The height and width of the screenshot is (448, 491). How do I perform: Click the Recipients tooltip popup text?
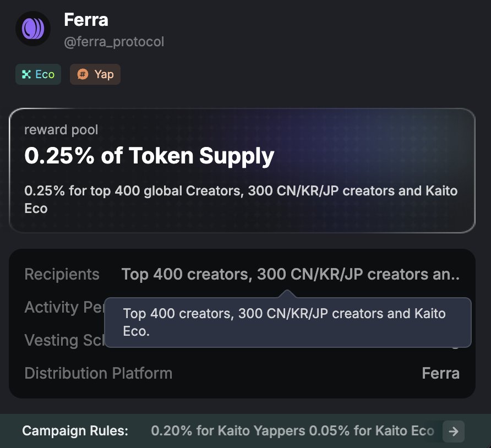click(284, 323)
